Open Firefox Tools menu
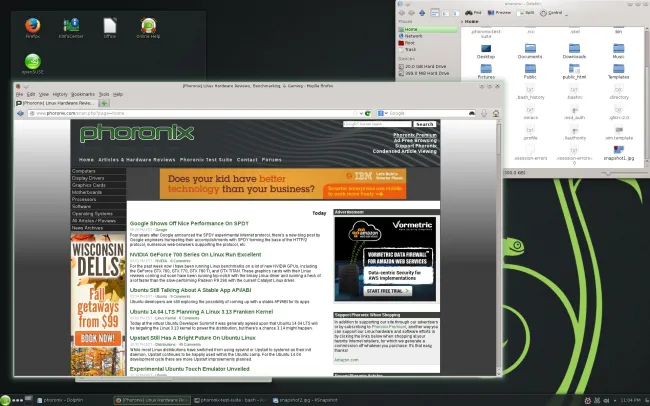 point(104,95)
